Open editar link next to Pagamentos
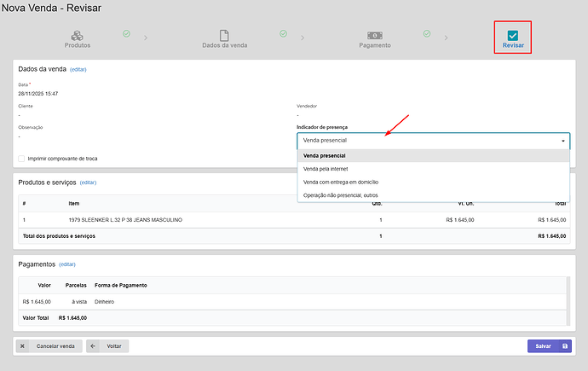Screen dimensions: 588x371 point(67,264)
